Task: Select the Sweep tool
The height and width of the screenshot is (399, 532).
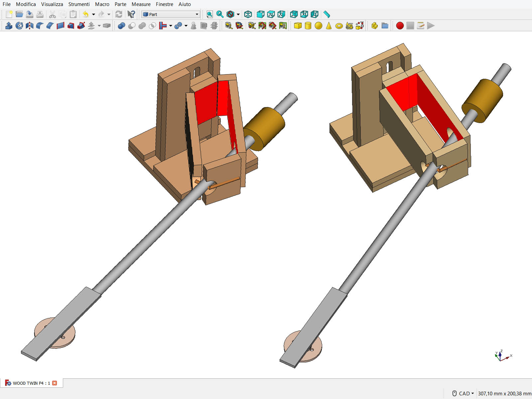Action: tap(81, 26)
